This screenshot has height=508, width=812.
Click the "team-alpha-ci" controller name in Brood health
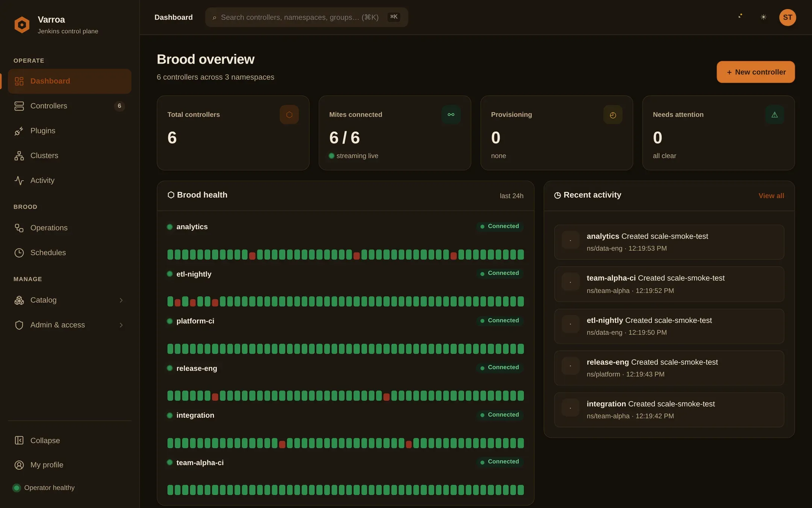200,463
